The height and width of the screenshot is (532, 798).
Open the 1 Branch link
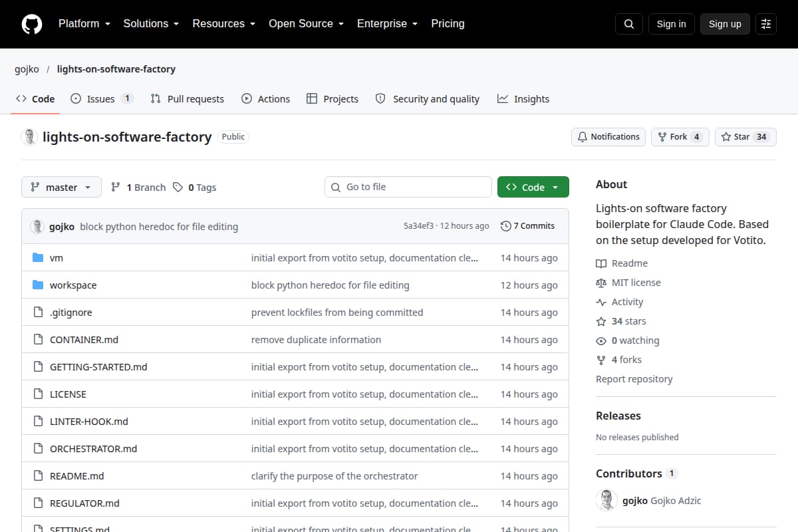click(x=138, y=188)
